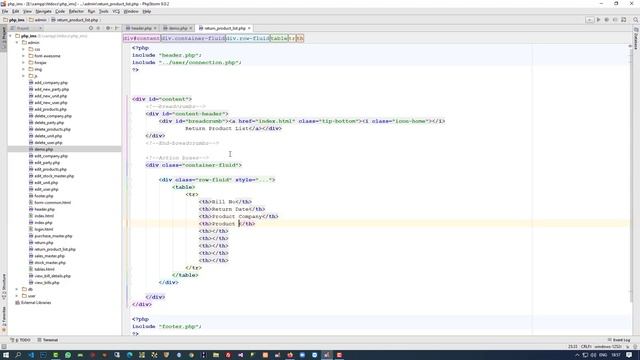Select add_products.php in project tree
The image size is (640, 360).
coord(50,109)
